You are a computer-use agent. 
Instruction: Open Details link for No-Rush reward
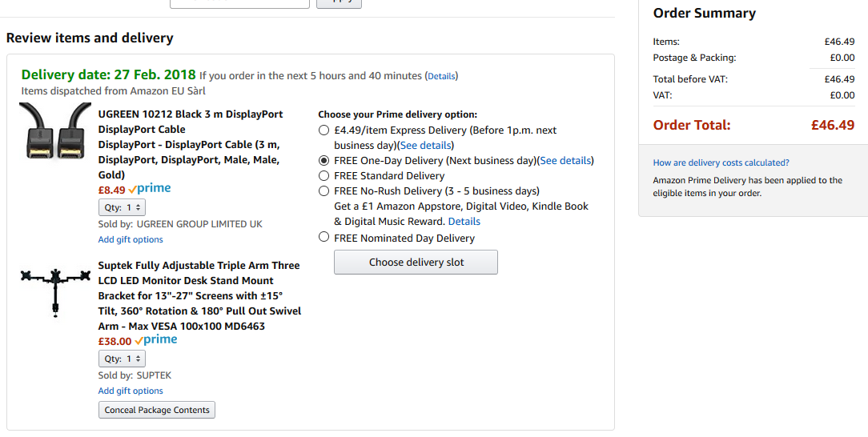464,221
